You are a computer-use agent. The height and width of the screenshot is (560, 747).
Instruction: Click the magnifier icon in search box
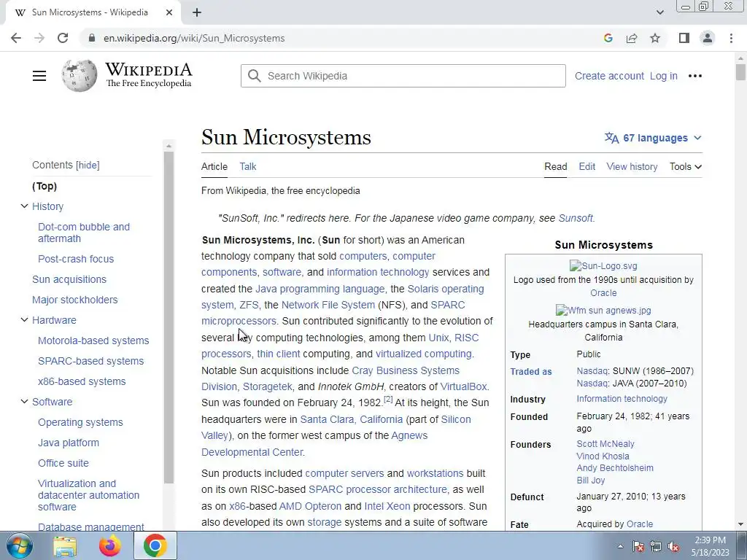[x=255, y=76]
